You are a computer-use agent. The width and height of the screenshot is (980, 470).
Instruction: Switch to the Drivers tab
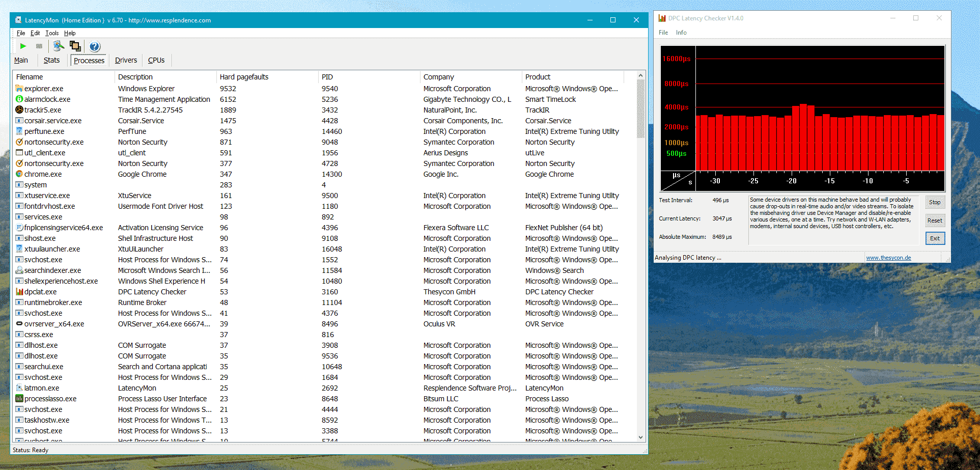pos(126,60)
